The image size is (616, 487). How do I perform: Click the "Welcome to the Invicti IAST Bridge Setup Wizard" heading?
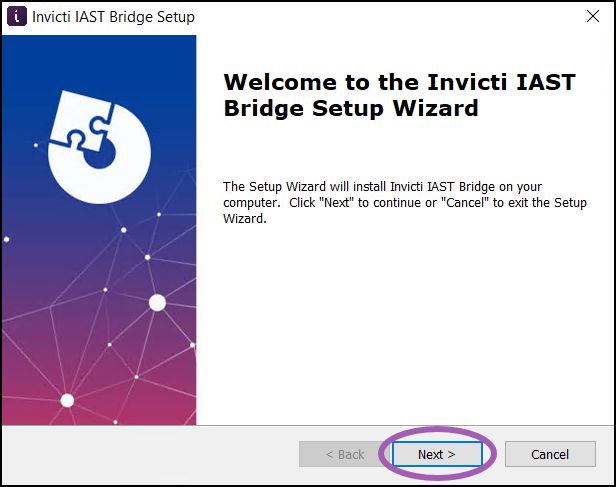tap(399, 95)
